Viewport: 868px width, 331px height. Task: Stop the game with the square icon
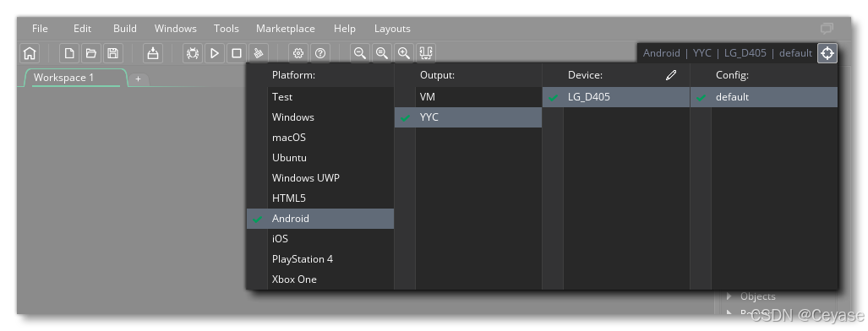pos(237,53)
